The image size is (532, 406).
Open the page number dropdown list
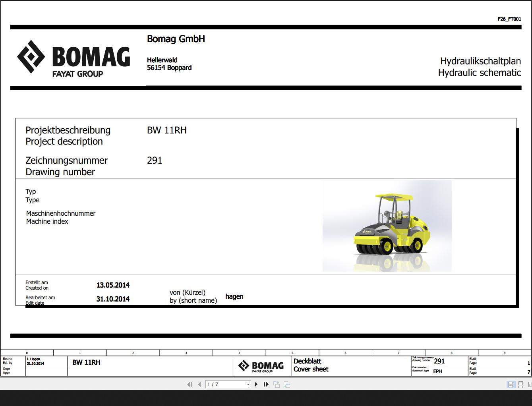click(248, 384)
